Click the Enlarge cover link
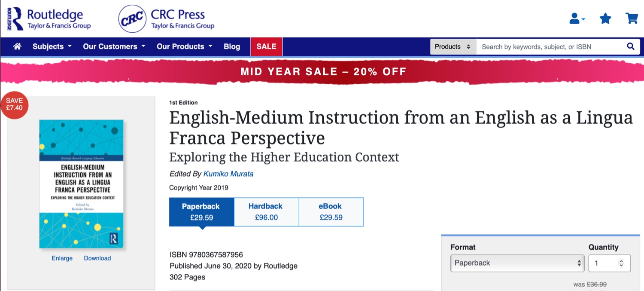 pos(62,258)
